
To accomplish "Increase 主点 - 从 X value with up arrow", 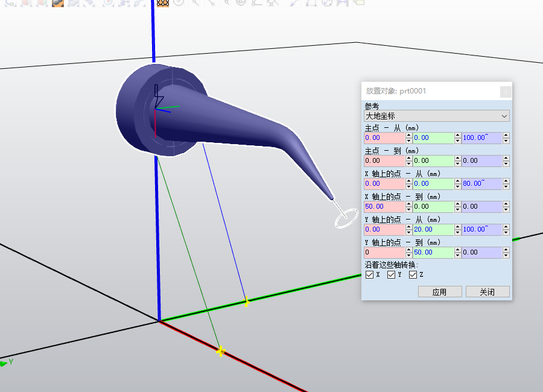I will [409, 135].
